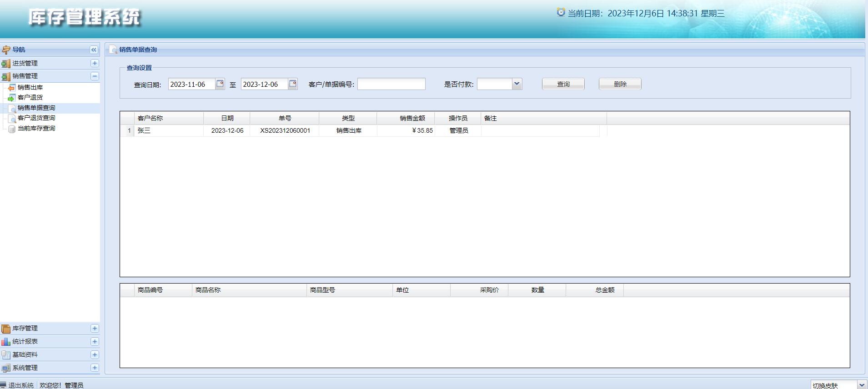The height and width of the screenshot is (389, 868).
Task: Click the 客户名称 column header
Action: coord(169,118)
